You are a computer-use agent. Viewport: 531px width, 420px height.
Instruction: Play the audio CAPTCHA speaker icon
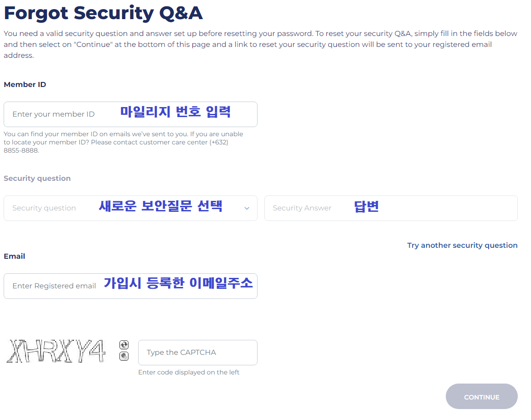point(124,356)
